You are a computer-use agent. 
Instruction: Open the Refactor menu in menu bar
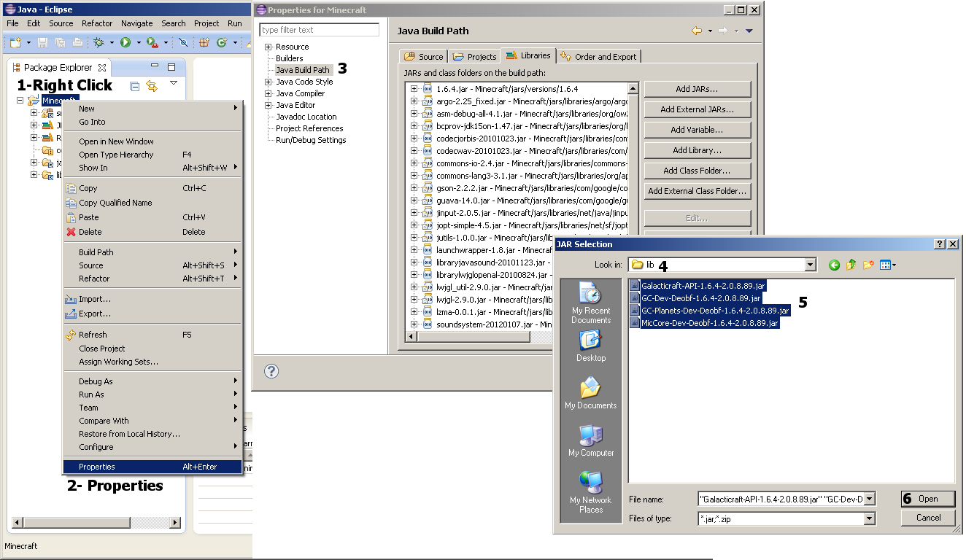point(97,23)
